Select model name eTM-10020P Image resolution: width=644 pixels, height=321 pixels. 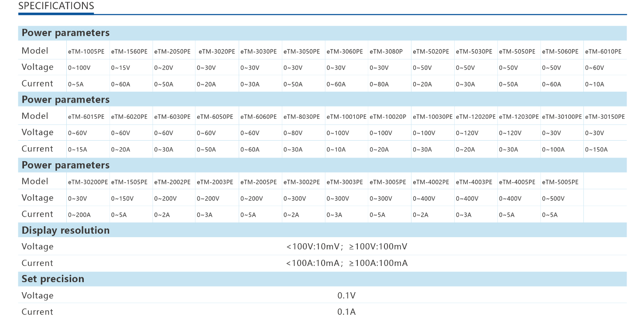[388, 117]
